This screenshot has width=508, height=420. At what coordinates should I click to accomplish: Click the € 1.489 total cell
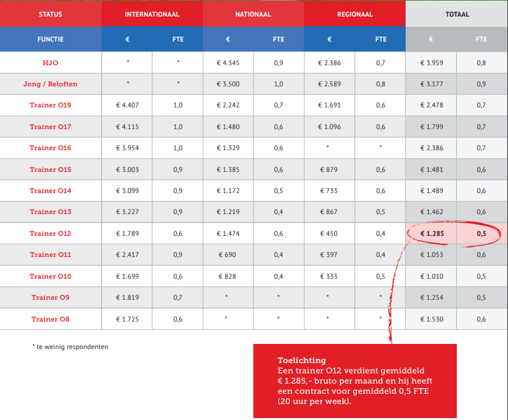click(x=431, y=191)
